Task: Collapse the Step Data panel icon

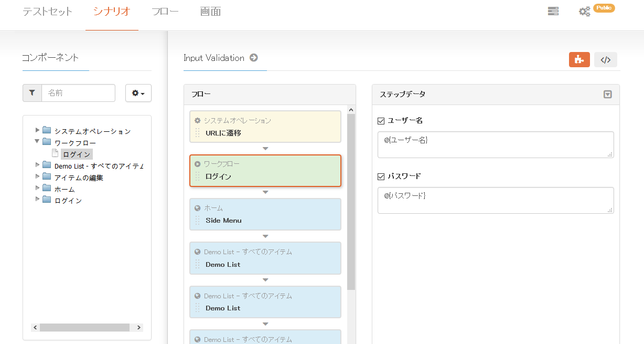Action: [607, 95]
